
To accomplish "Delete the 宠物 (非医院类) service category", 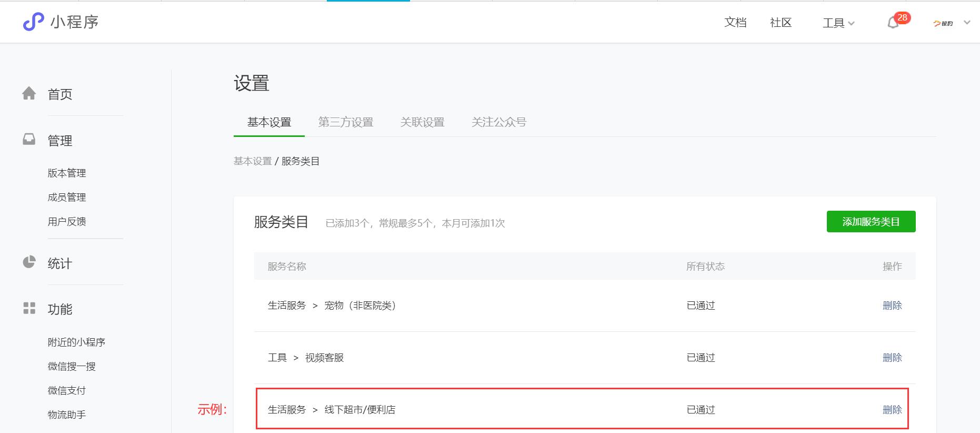I will (892, 306).
